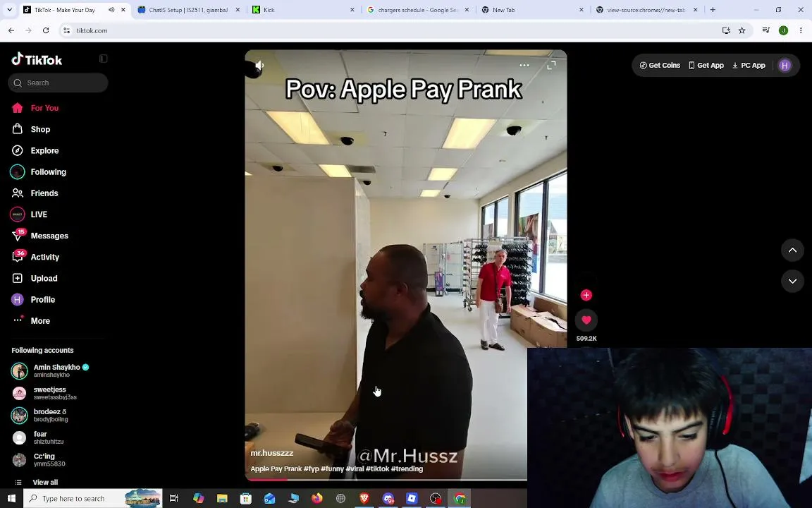Click the Get App button
The image size is (812, 508).
tap(706, 66)
